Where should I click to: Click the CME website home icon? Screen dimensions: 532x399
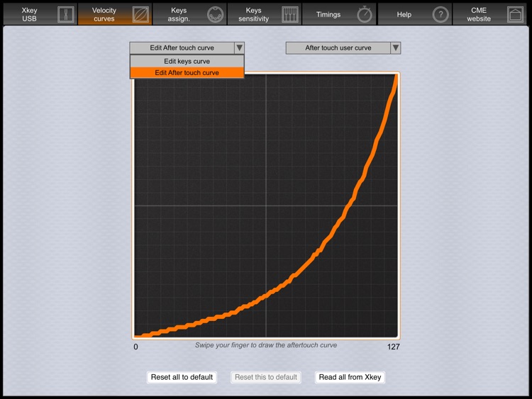click(x=515, y=15)
